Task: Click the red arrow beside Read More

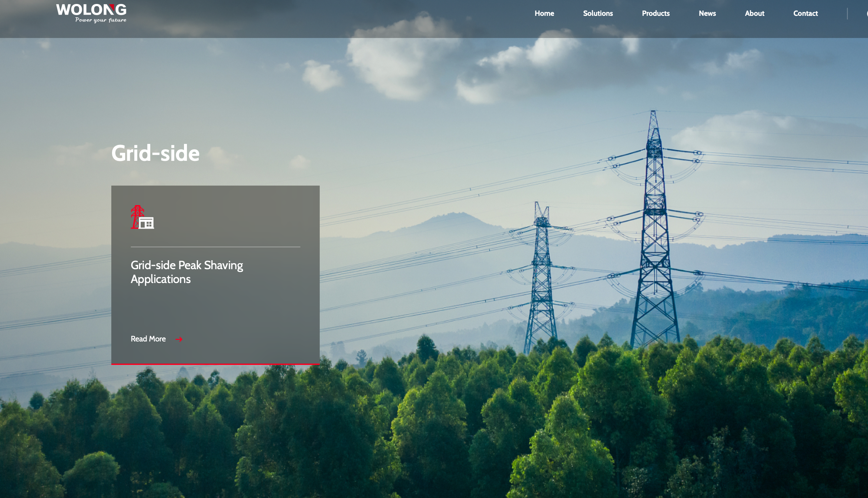Action: pyautogui.click(x=179, y=339)
